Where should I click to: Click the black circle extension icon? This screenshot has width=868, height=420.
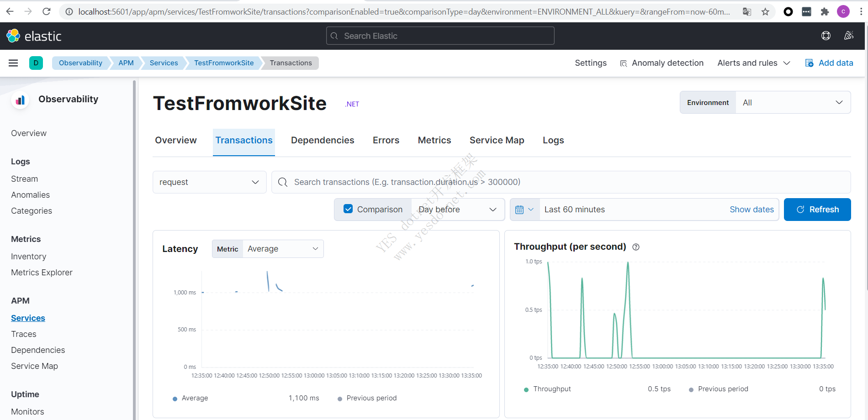pyautogui.click(x=788, y=12)
